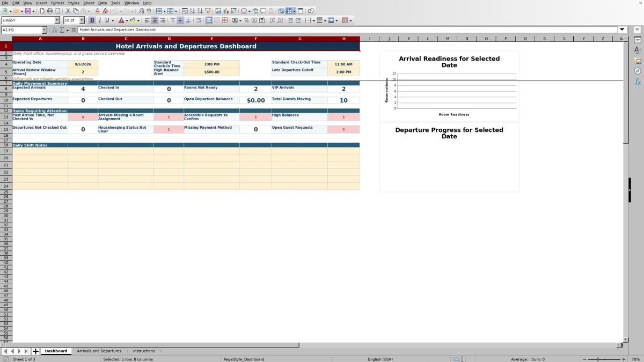
Task: Click the formula input line
Action: pyautogui.click(x=348, y=30)
